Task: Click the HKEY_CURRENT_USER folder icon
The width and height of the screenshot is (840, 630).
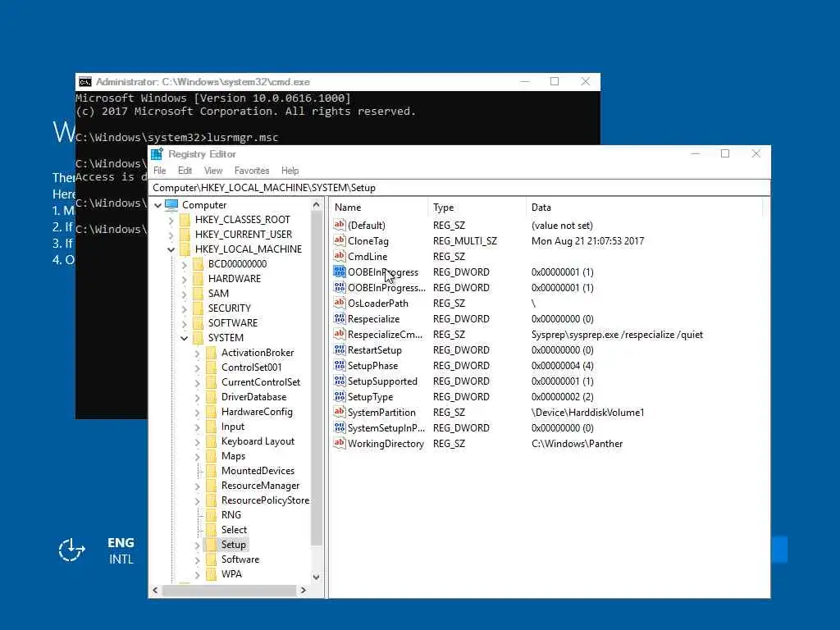Action: [185, 235]
